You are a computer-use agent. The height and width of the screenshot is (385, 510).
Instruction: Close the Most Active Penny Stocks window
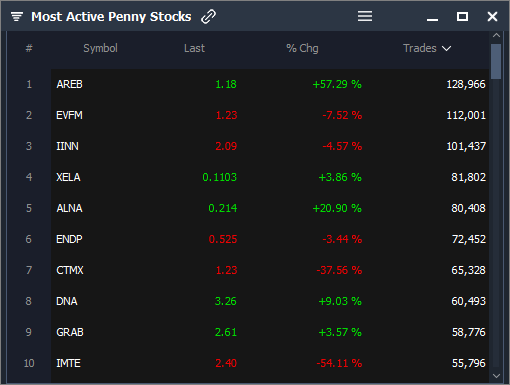[x=492, y=16]
